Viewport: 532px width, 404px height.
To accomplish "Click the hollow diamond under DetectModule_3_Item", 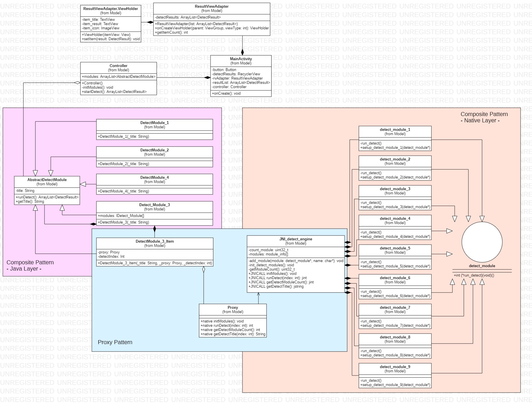I will point(203,269).
